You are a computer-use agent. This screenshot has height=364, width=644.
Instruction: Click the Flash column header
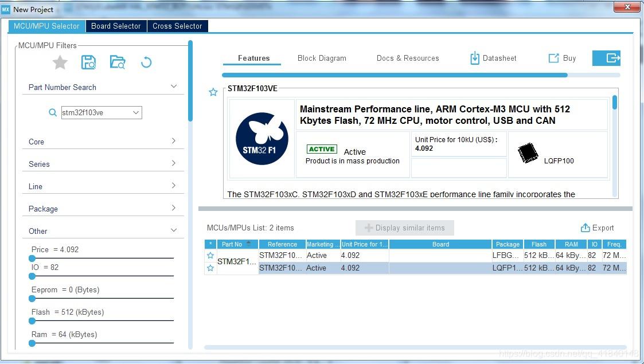click(539, 244)
